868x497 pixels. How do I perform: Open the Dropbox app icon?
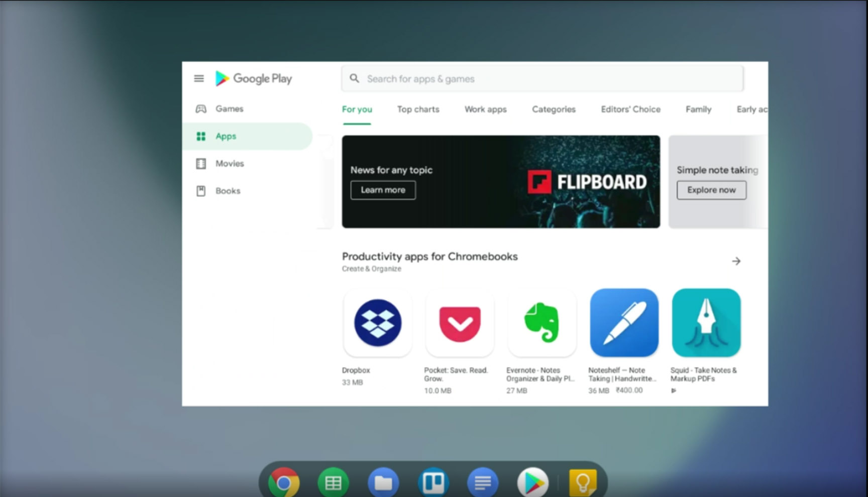click(378, 323)
